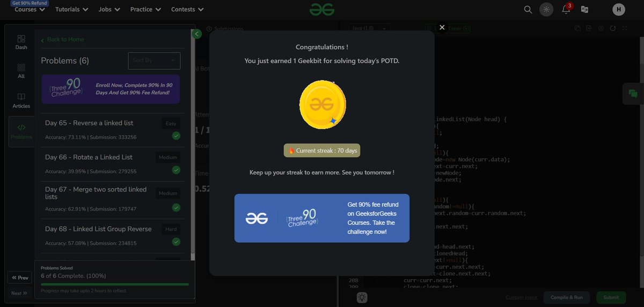
Task: Click the Prev navigation button
Action: (20, 278)
